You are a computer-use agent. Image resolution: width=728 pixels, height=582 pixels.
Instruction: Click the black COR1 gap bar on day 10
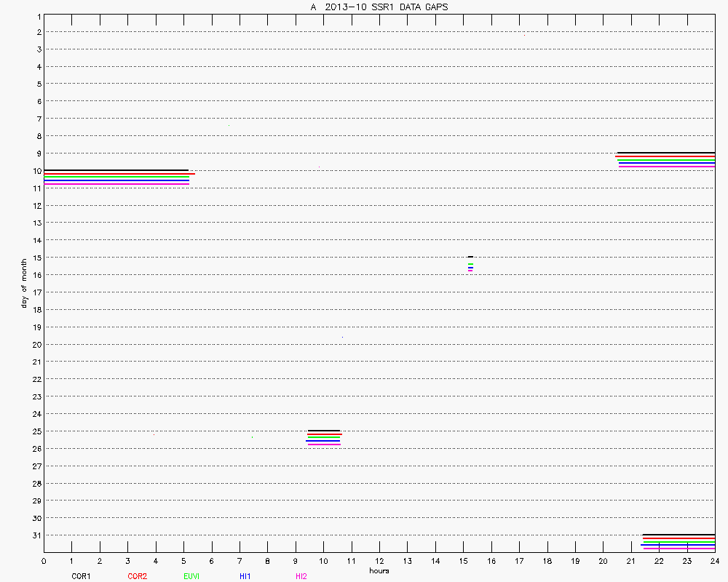[116, 170]
